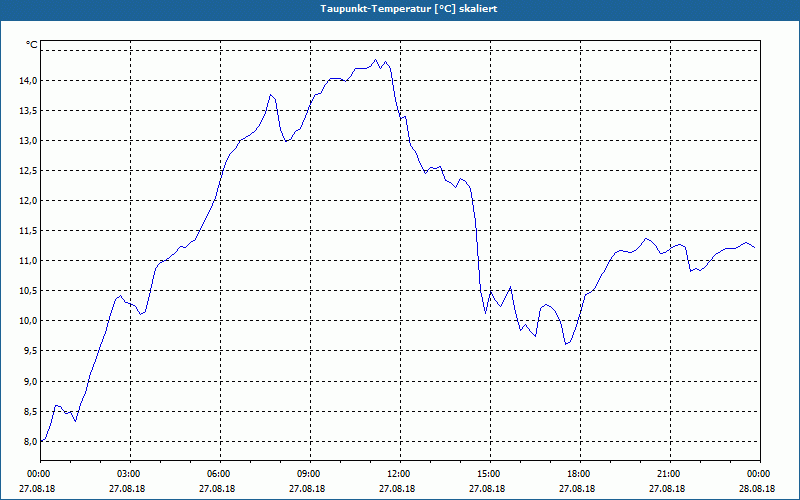Select the 9,0 y-axis value
The width and height of the screenshot is (800, 500).
(30, 382)
